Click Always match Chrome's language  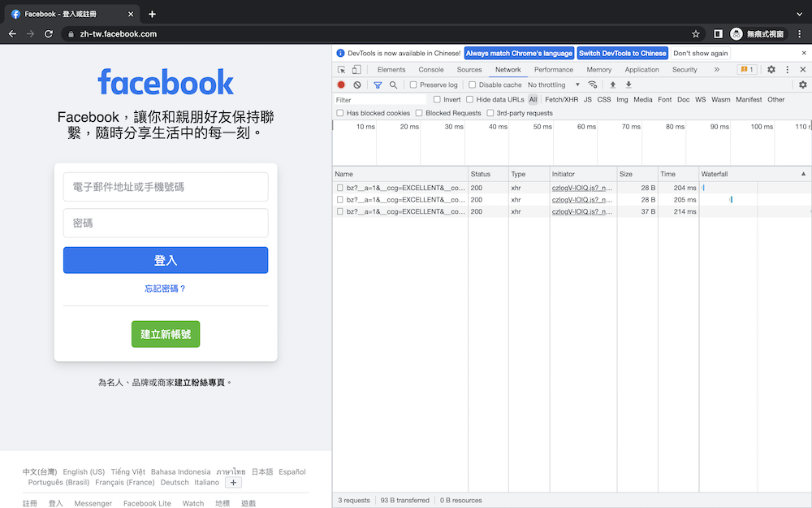point(519,53)
